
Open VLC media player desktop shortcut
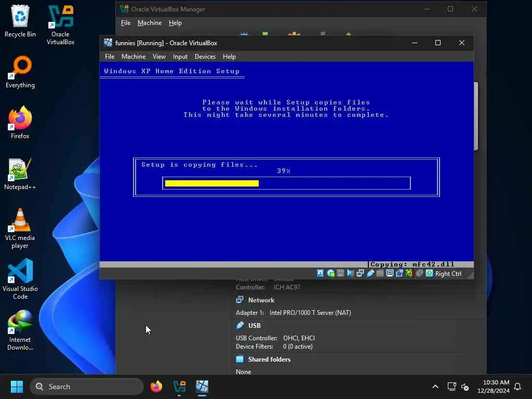point(20,229)
